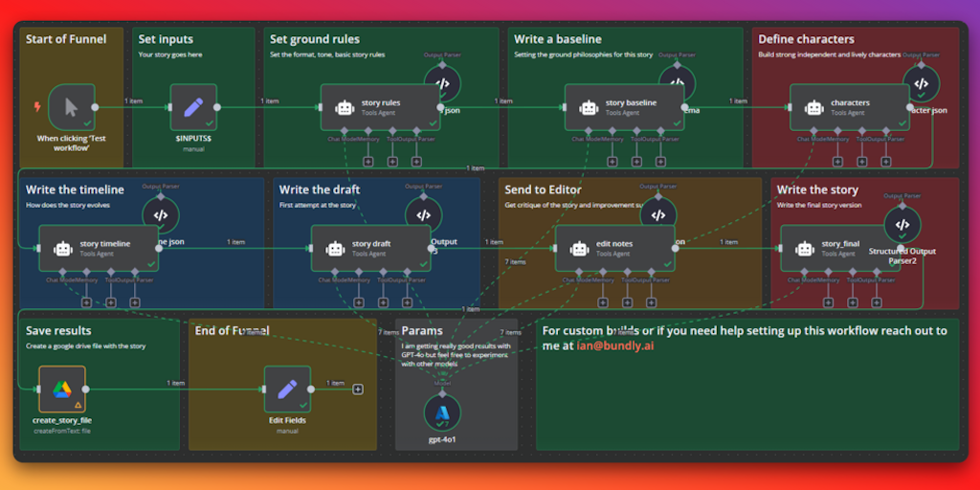
Task: Open the characters Tools Agent node
Action: coord(850,107)
